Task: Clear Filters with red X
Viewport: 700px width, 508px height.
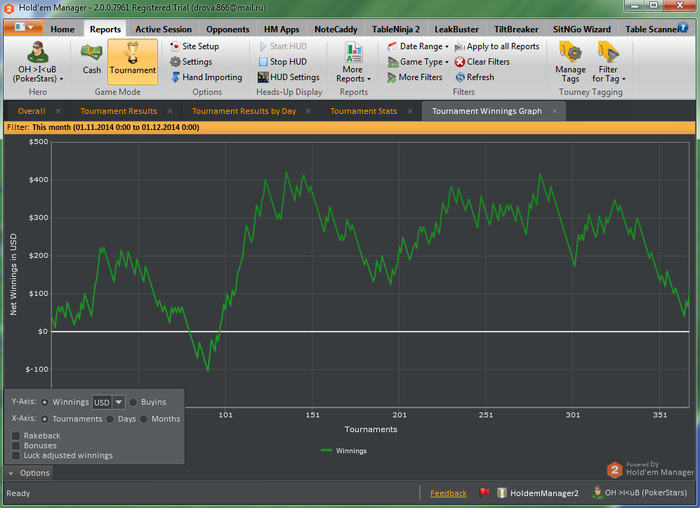Action: tap(482, 62)
